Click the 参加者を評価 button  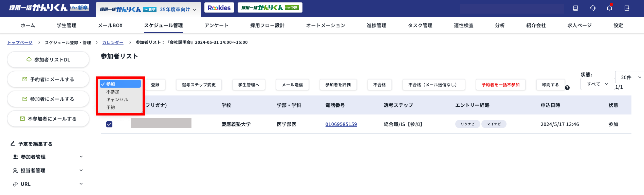pos(338,85)
